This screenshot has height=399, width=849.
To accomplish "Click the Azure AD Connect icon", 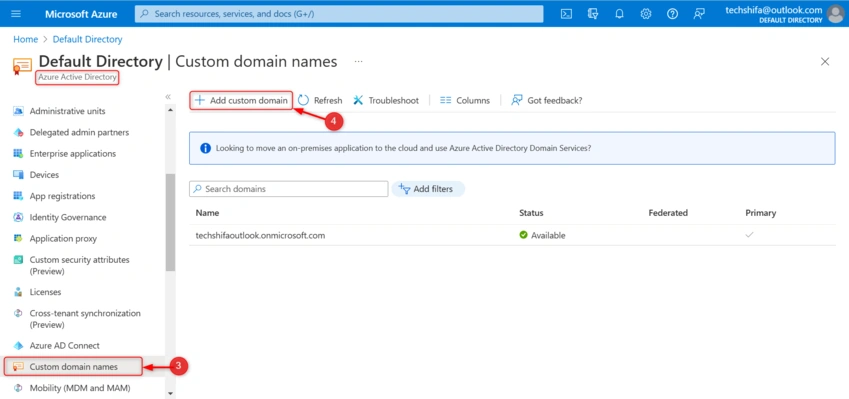I will (18, 345).
